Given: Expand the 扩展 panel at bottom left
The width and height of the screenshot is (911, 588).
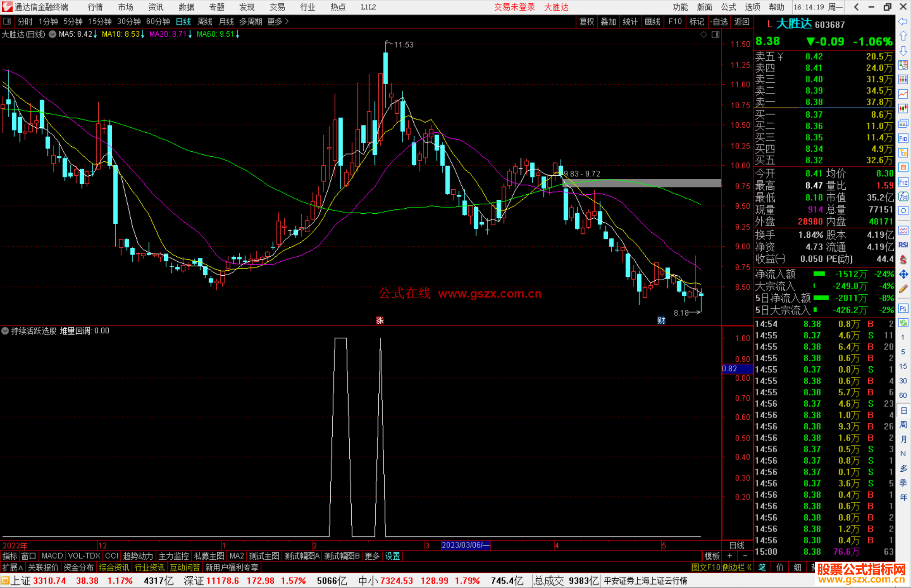Looking at the screenshot, I should (13, 567).
